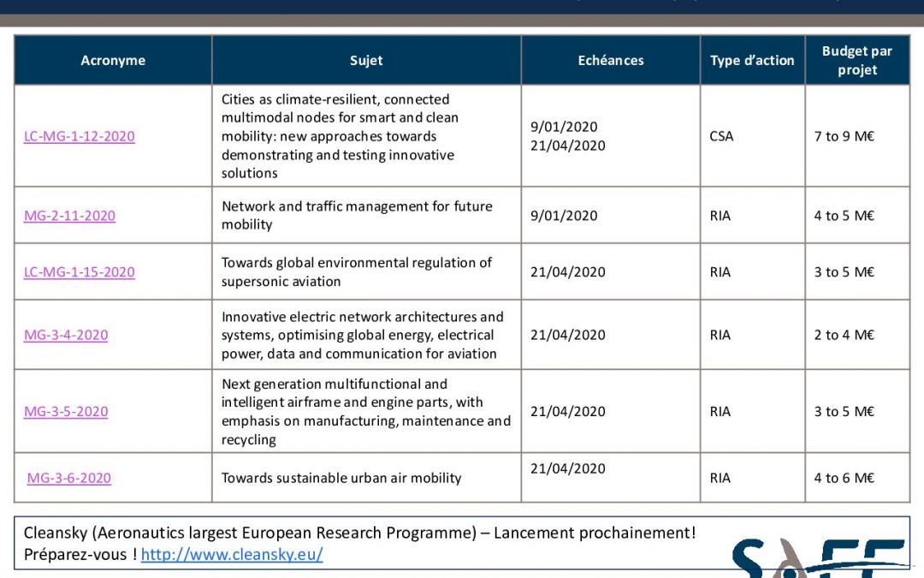The image size is (924, 578).
Task: Select the Sujet column header
Action: 366,61
